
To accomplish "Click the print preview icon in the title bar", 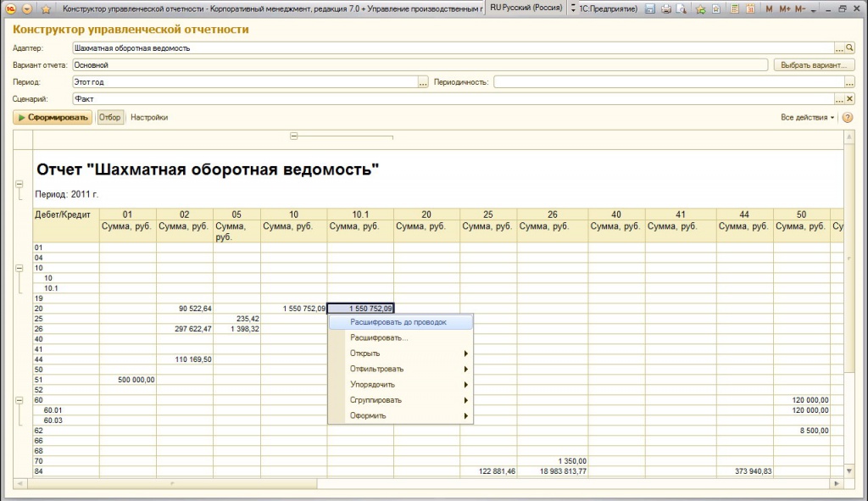I will click(681, 8).
